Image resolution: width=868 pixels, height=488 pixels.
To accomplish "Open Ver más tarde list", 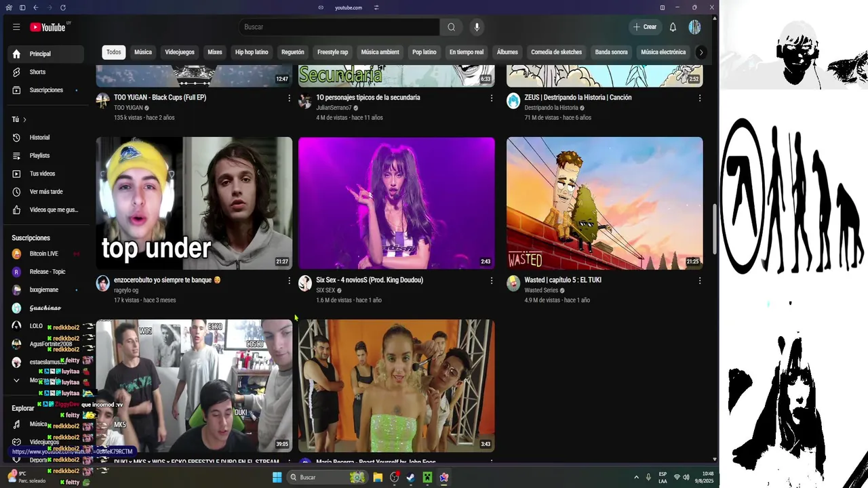I will point(46,192).
